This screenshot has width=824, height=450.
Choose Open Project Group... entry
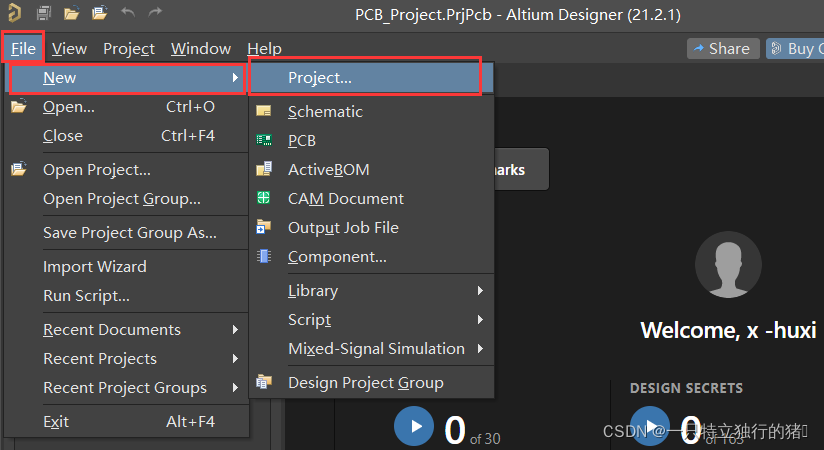coord(127,199)
